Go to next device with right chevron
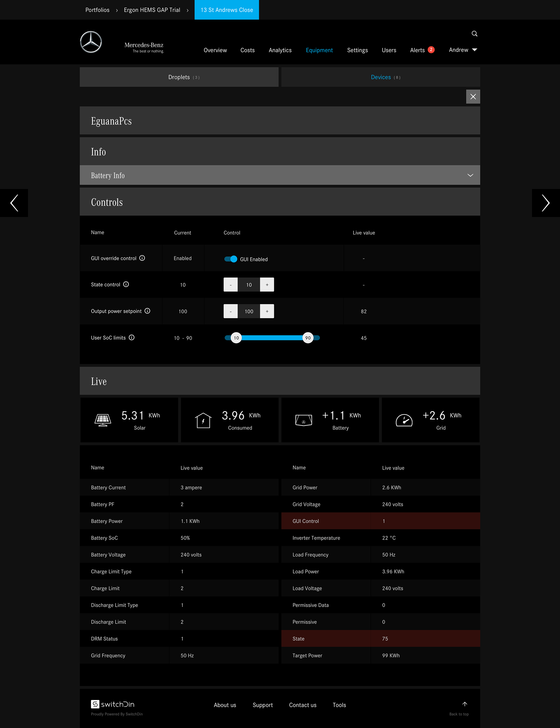The width and height of the screenshot is (560, 728). 545,203
